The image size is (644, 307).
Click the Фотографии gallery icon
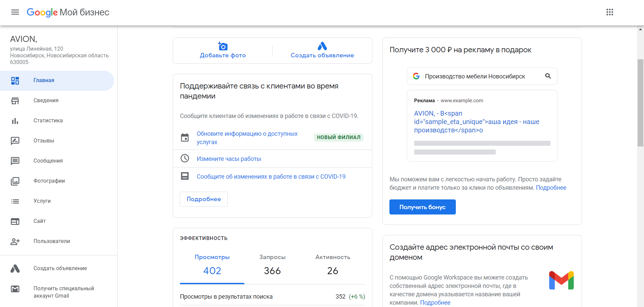tap(15, 181)
